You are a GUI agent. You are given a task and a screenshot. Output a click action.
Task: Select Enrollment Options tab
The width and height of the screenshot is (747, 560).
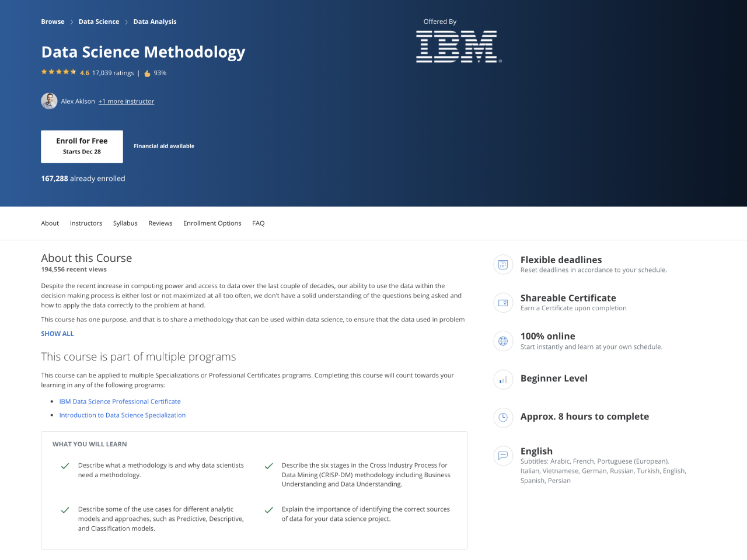(x=212, y=223)
